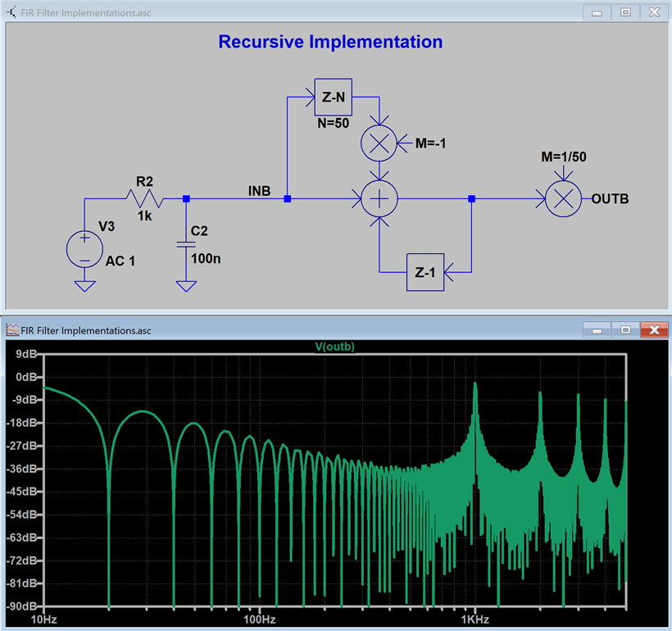Screen dimensions: 672x631
Task: Select the Z-1 delay block
Action: point(425,272)
